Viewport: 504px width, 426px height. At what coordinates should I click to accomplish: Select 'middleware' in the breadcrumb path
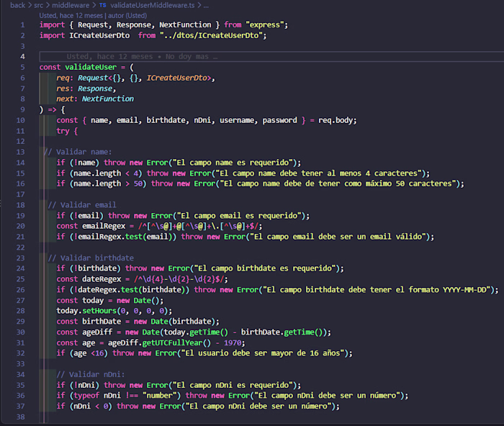pos(71,5)
